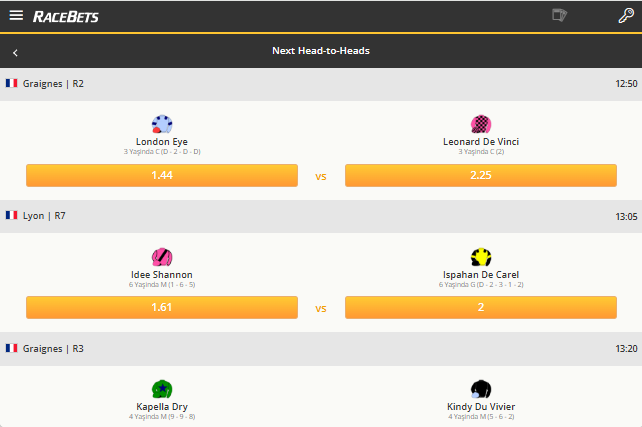This screenshot has width=642, height=427.
Task: Select odds 2 for Ispahan De Carel
Action: (481, 307)
